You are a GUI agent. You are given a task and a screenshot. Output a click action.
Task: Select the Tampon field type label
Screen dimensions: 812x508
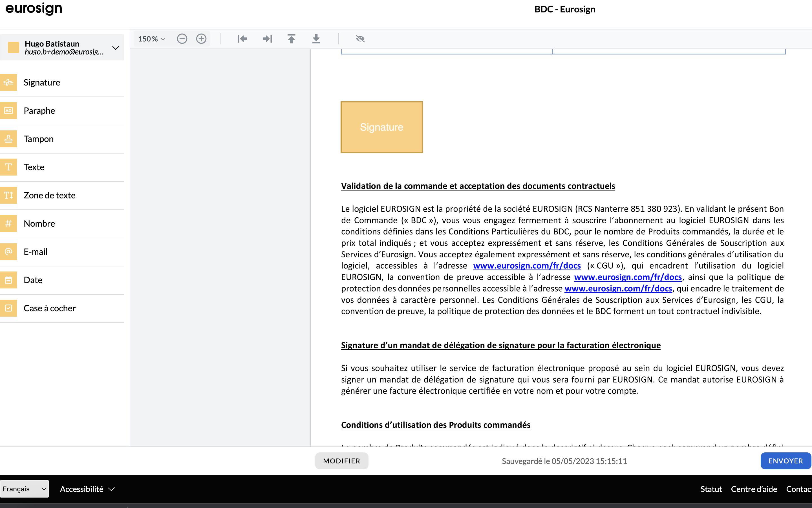39,139
